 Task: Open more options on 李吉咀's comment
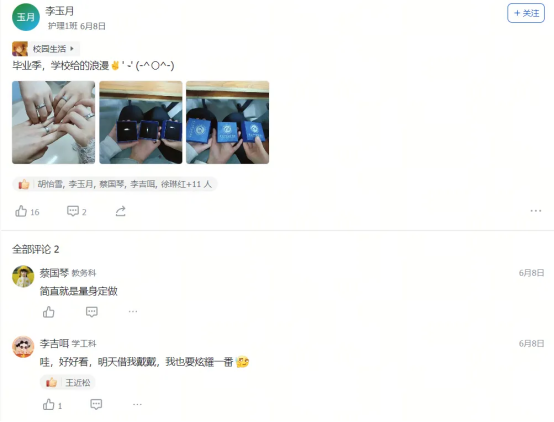tap(137, 404)
